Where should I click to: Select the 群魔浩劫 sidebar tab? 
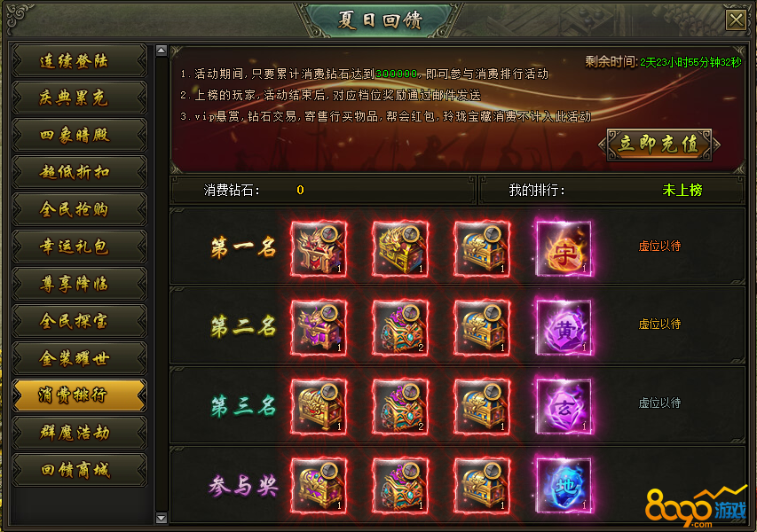80,432
